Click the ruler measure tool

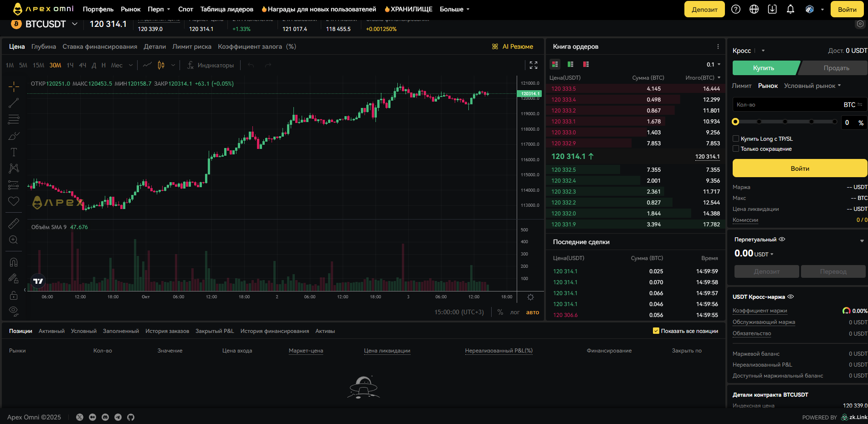pyautogui.click(x=14, y=224)
